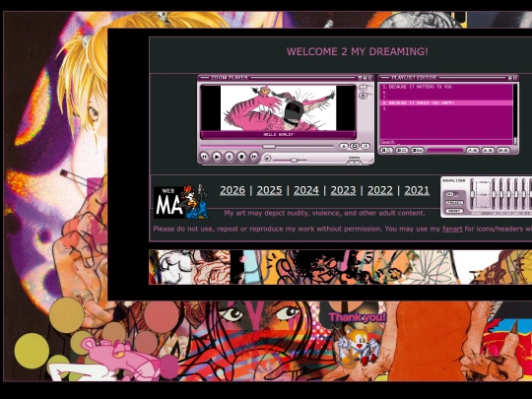This screenshot has width=532, height=399.
Task: Skip ahead with the fast-forward button
Action: [x=254, y=157]
